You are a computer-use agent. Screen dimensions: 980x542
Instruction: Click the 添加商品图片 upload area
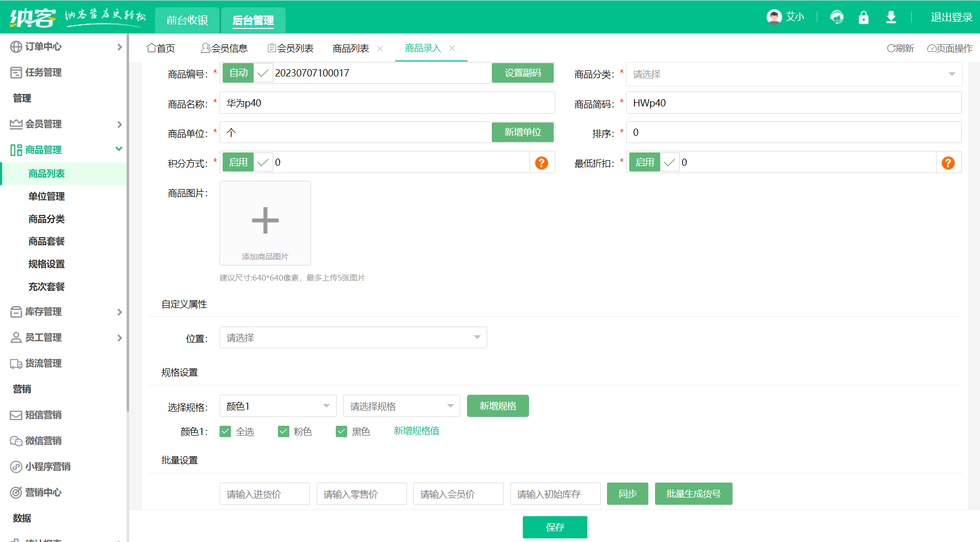click(265, 223)
